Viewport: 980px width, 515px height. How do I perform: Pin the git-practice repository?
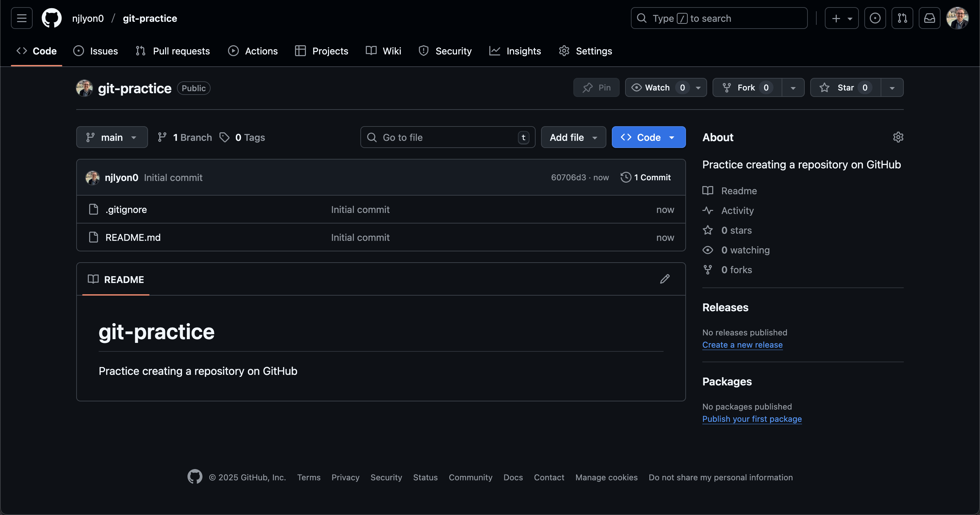click(x=596, y=87)
